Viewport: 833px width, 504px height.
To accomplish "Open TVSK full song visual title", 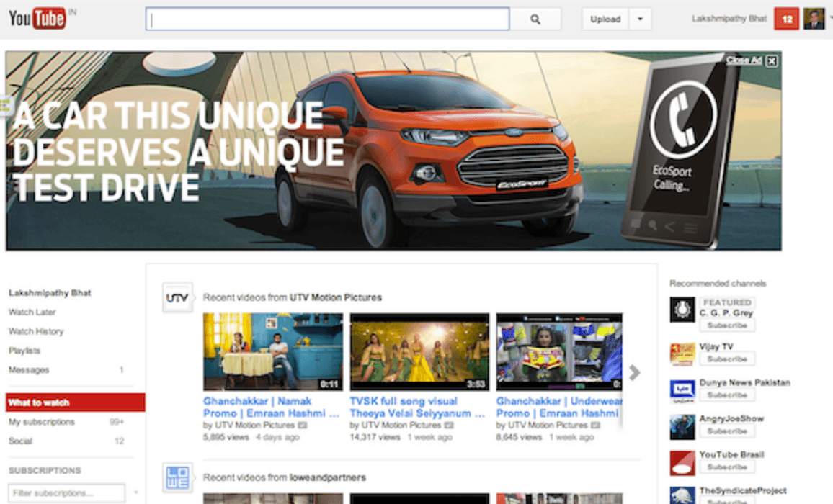I will [417, 408].
